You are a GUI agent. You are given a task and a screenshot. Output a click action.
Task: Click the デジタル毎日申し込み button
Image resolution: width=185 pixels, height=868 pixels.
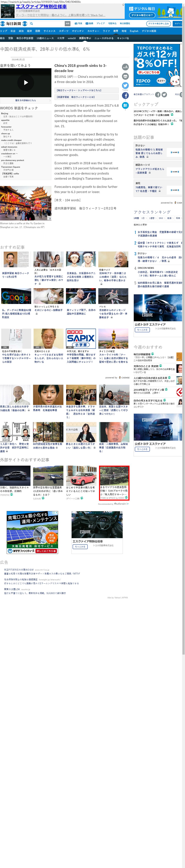158,24
